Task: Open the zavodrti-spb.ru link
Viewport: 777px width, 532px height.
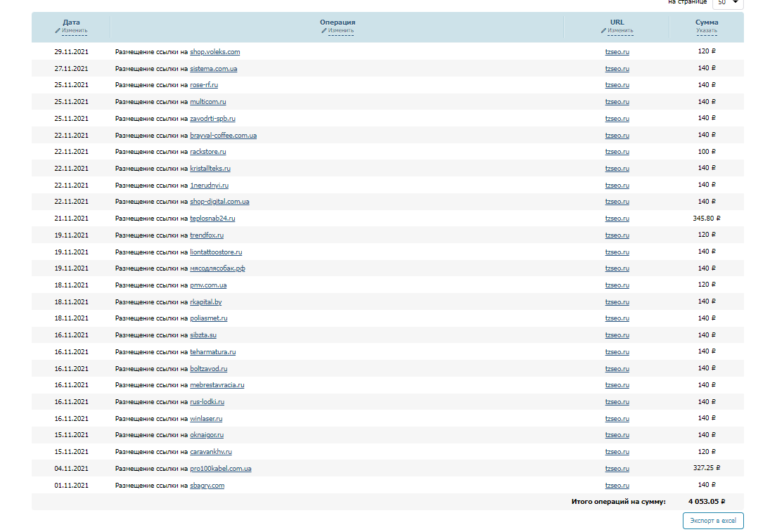Action: (x=212, y=119)
